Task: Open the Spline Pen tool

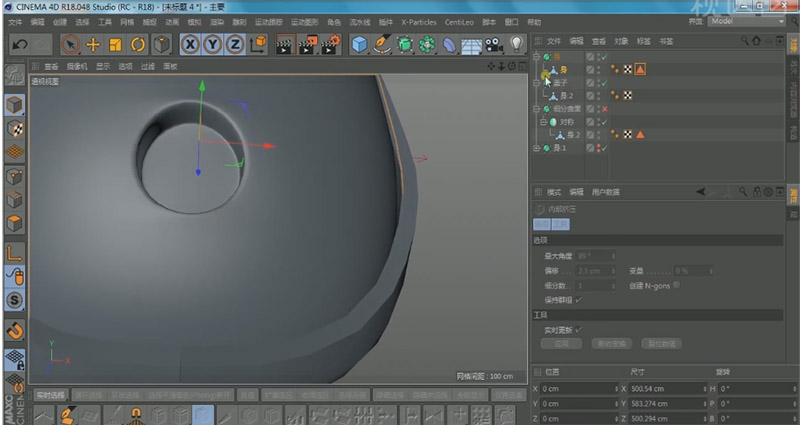Action: (382, 45)
